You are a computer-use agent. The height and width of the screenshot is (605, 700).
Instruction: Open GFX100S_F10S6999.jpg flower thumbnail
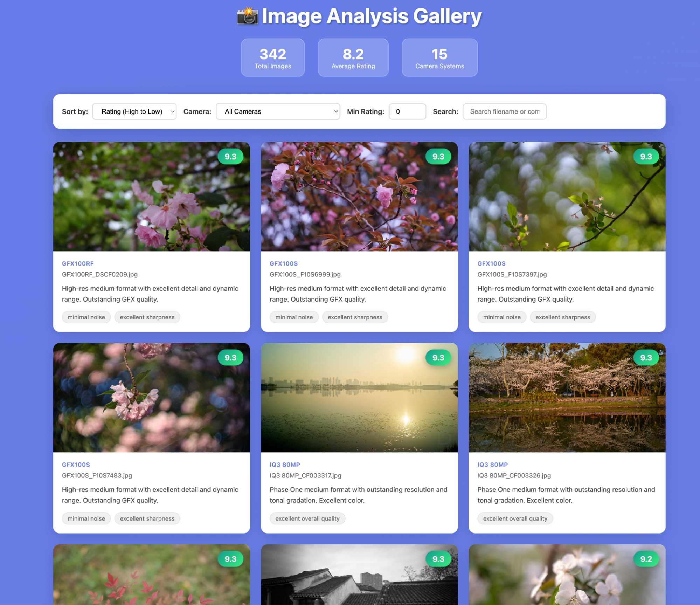click(x=359, y=196)
